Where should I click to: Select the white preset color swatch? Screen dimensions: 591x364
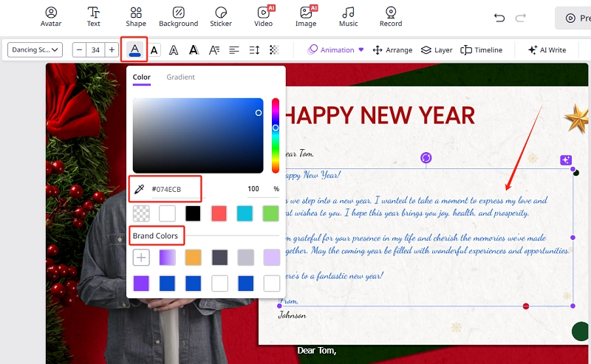point(168,213)
